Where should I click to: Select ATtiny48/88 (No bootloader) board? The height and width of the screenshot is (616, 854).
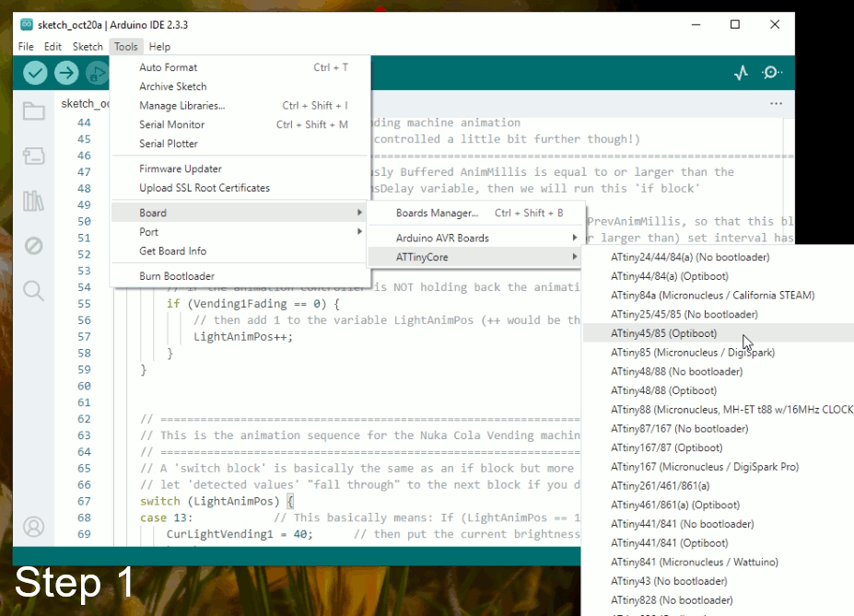coord(719,371)
